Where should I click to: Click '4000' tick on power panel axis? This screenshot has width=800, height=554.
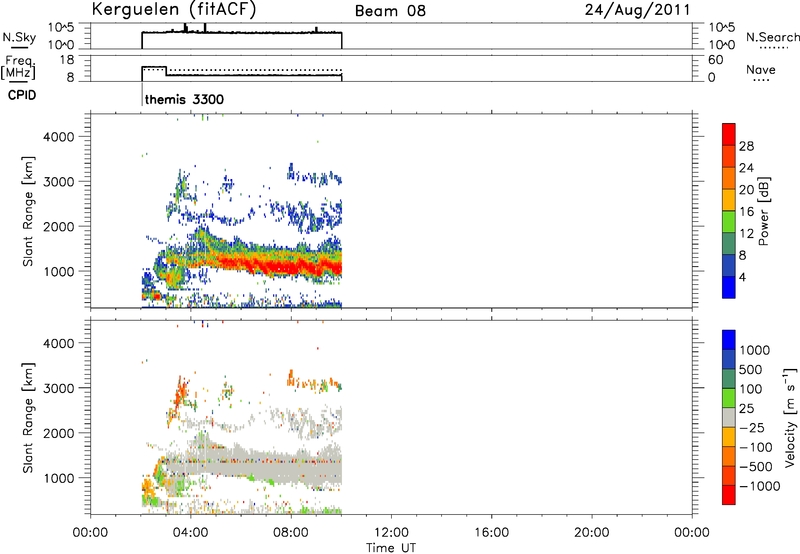(59, 137)
